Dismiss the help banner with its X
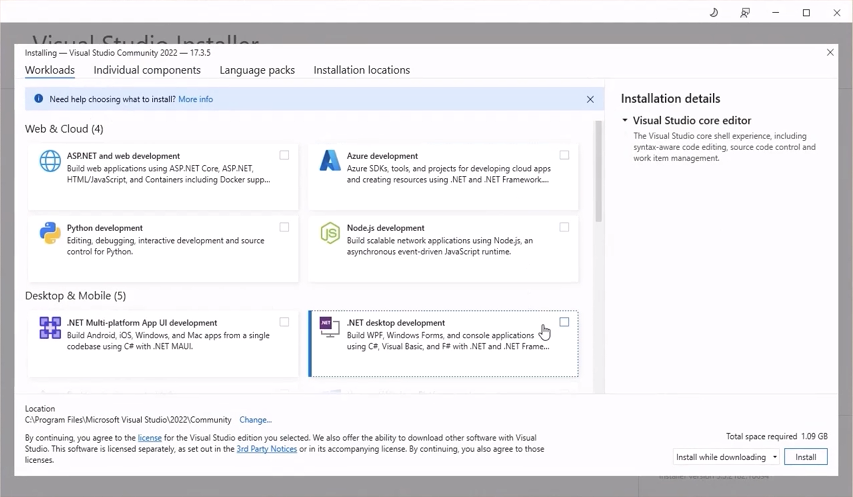Screen dimensions: 853x497 coord(590,100)
